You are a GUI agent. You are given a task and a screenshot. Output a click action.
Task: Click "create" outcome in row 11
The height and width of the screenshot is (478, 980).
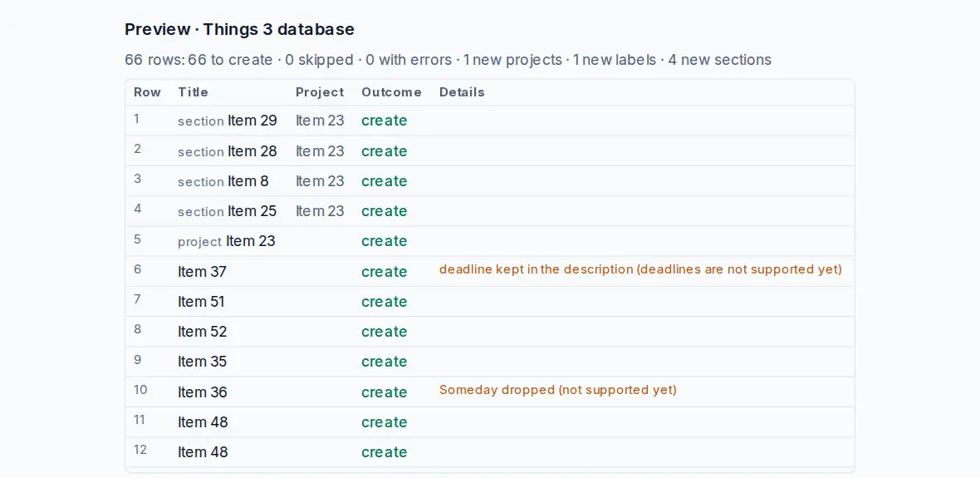tap(385, 423)
